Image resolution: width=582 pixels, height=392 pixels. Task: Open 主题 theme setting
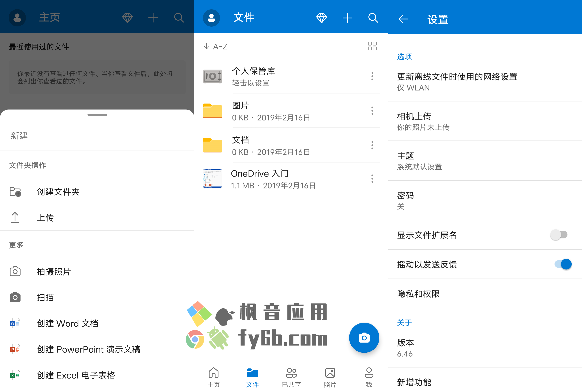click(485, 161)
